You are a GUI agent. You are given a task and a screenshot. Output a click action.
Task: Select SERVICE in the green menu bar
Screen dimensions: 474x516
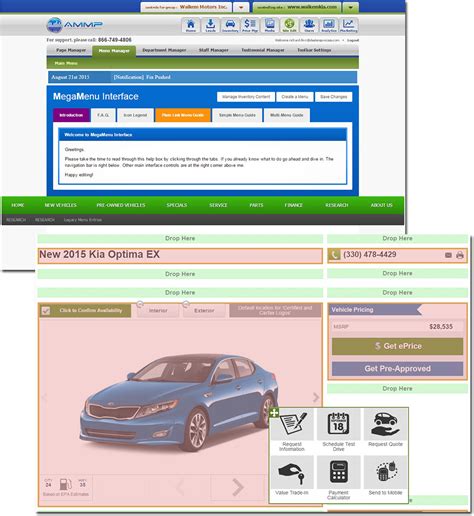pyautogui.click(x=218, y=205)
